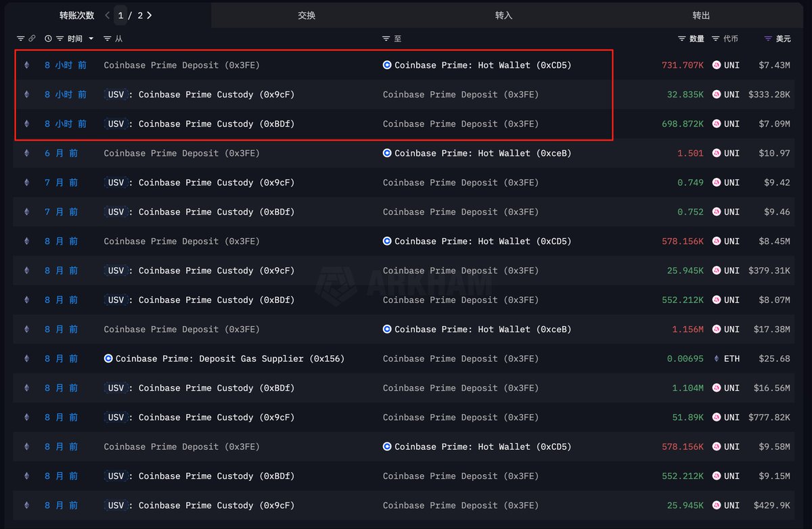Click the Coinbase logo in the $7.43M row
812x529 pixels.
[x=387, y=66]
